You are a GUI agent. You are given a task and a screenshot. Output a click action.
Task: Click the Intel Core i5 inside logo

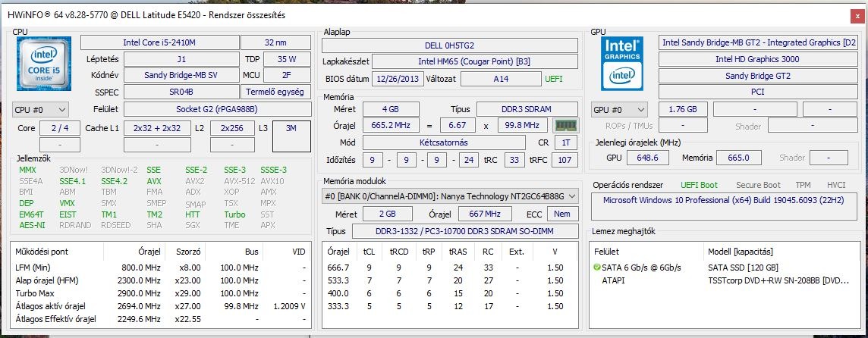pos(44,64)
